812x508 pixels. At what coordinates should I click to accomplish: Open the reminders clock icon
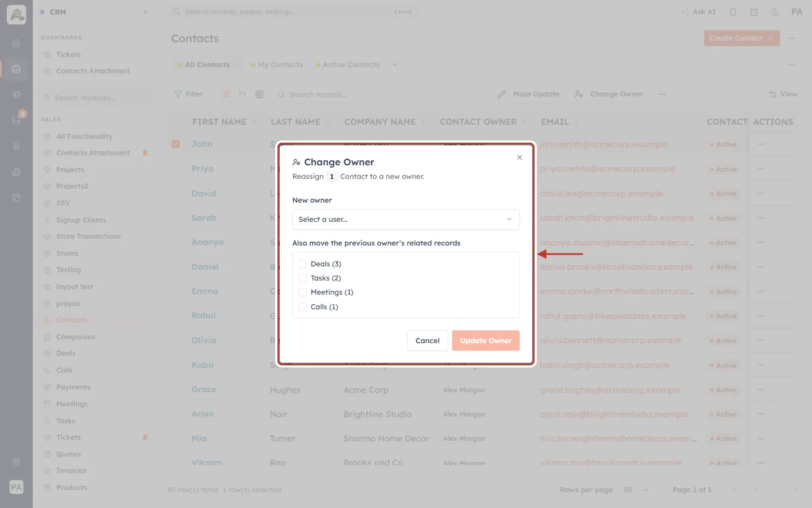[x=754, y=12]
